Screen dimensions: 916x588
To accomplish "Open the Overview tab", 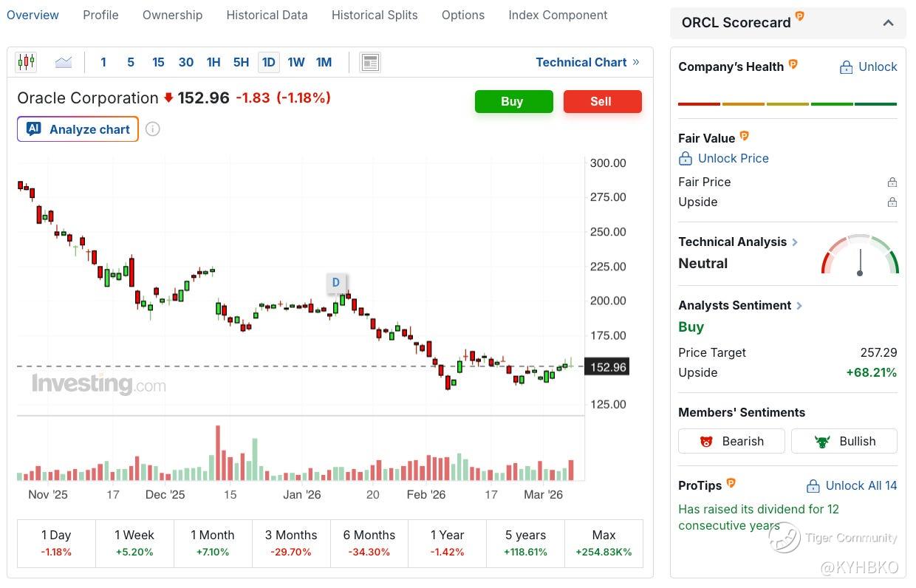I will (x=33, y=15).
